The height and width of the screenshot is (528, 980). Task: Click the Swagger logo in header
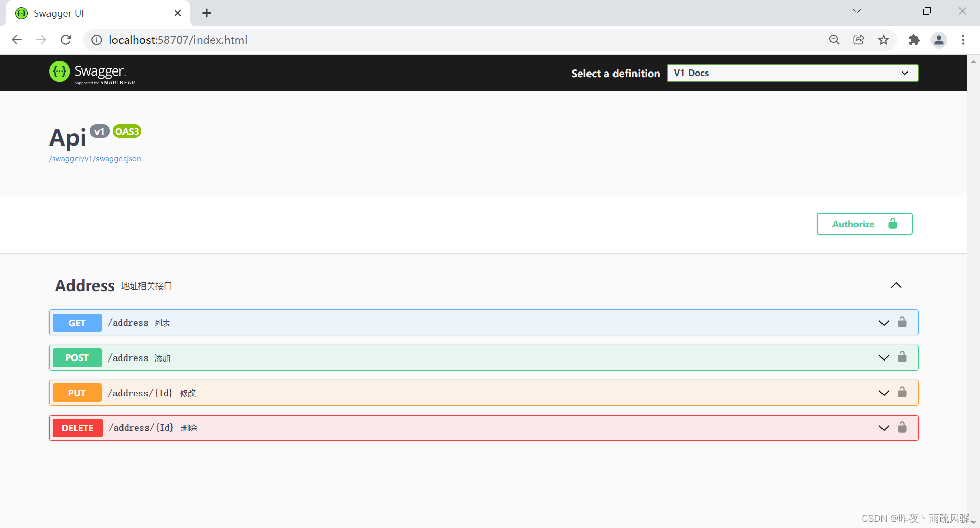(92, 73)
